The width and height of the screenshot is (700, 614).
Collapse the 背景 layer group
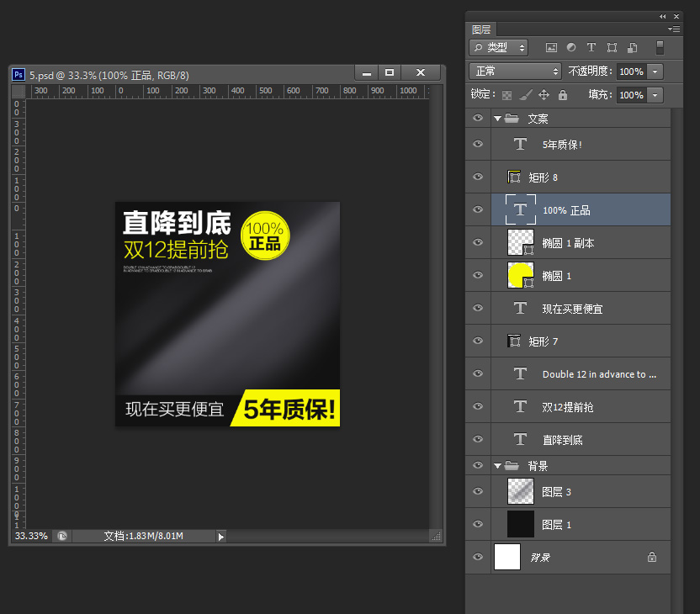[x=497, y=466]
